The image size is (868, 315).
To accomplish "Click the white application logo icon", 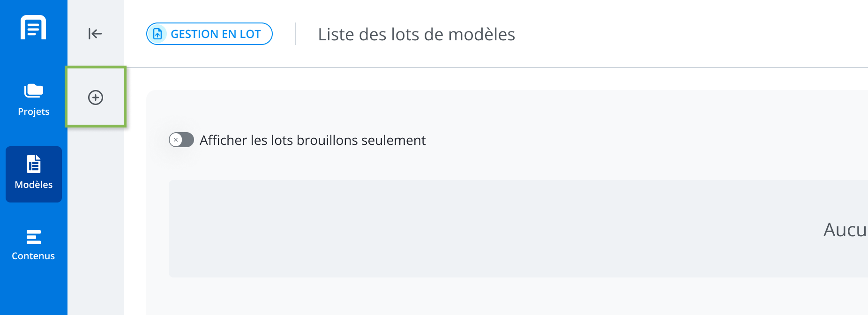I will pos(33,27).
